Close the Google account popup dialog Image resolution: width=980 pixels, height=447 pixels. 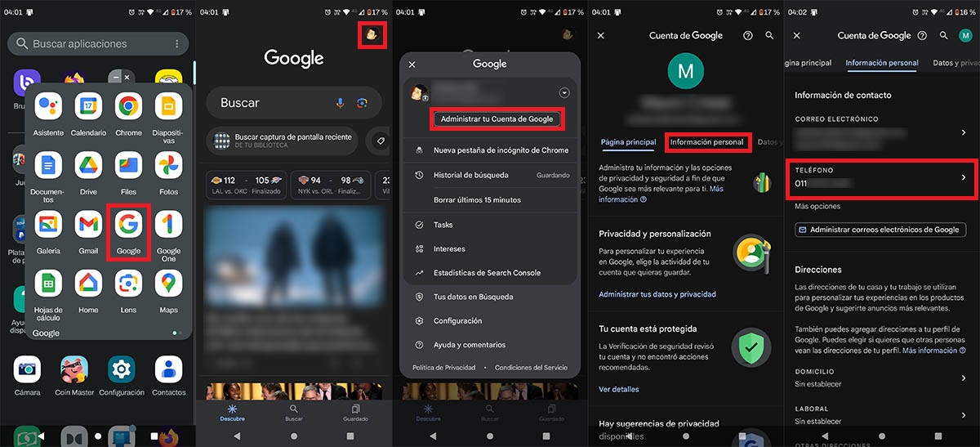coord(412,64)
